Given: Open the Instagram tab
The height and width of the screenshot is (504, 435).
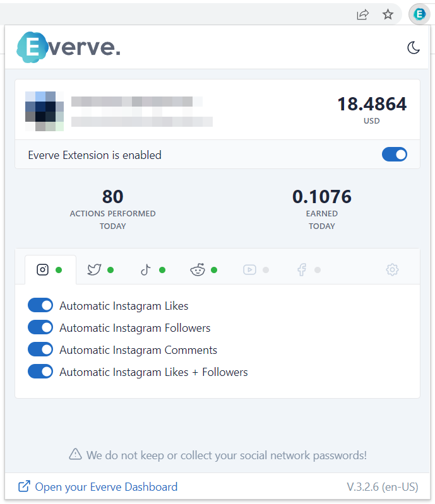Looking at the screenshot, I should click(x=43, y=270).
